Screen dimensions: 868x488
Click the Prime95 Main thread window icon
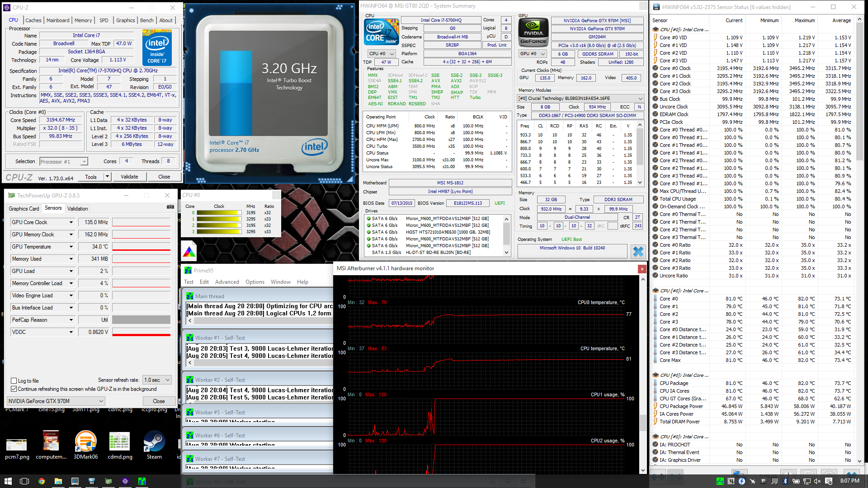(x=190, y=296)
